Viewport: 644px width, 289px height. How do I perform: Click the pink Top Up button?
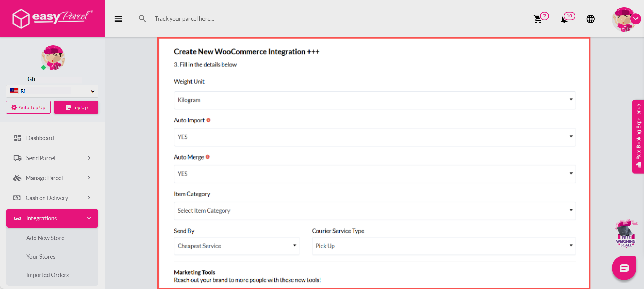76,107
